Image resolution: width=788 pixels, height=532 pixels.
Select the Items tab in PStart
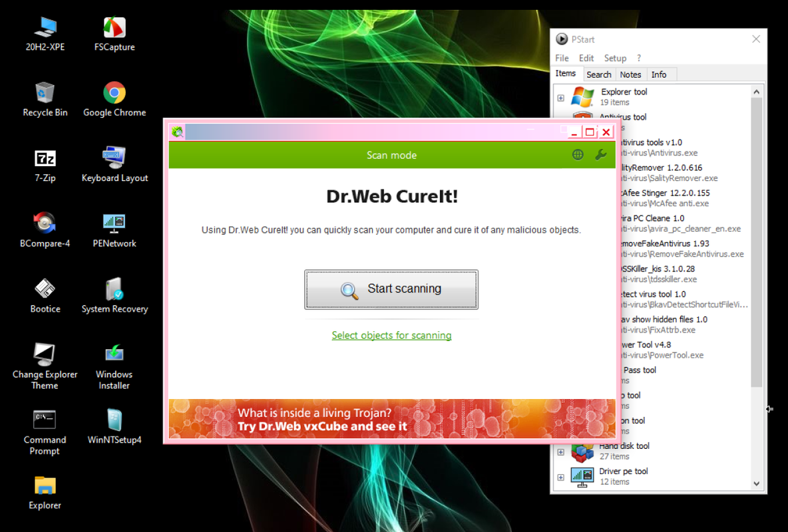coord(566,73)
